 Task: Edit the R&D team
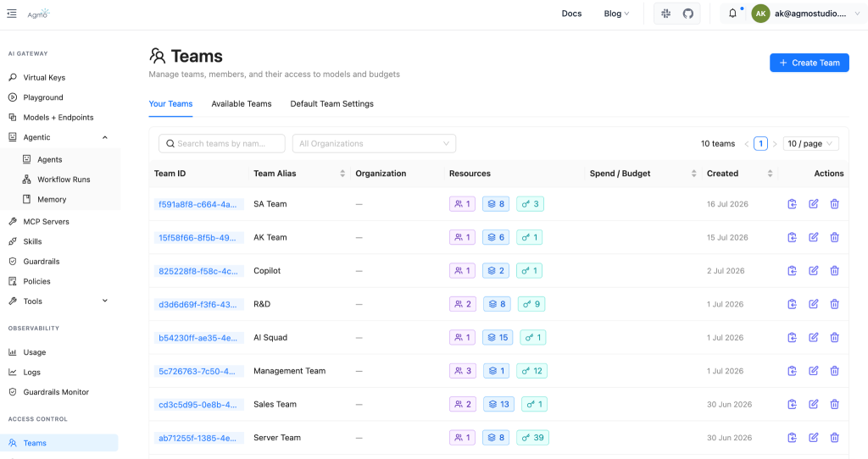coord(813,304)
